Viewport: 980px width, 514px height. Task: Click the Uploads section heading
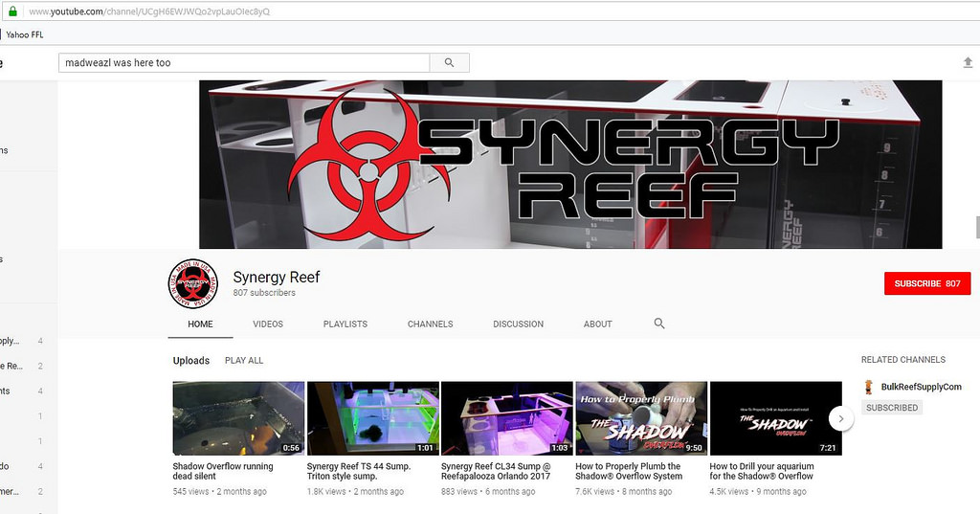[x=191, y=361]
